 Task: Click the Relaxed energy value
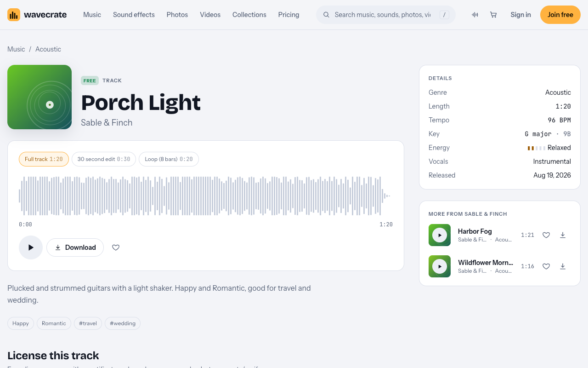[x=559, y=148]
